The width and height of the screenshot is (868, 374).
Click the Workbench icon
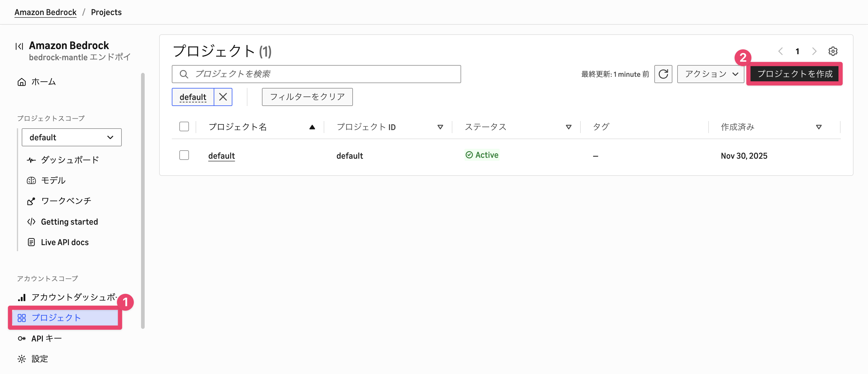(31, 201)
